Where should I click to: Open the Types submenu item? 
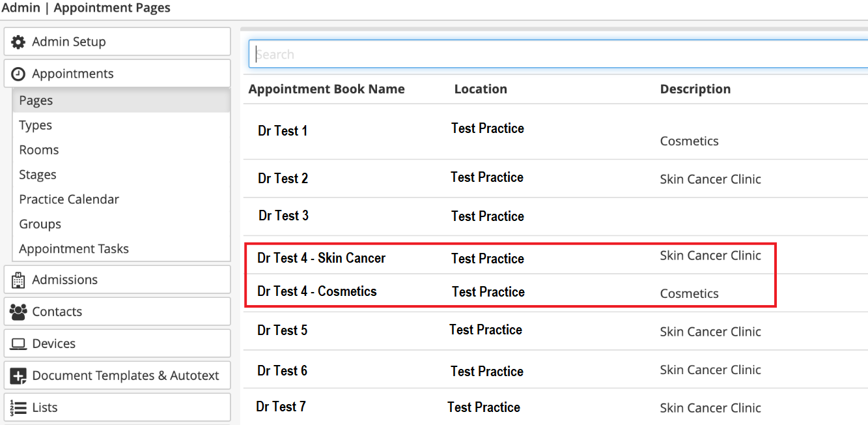pos(36,125)
